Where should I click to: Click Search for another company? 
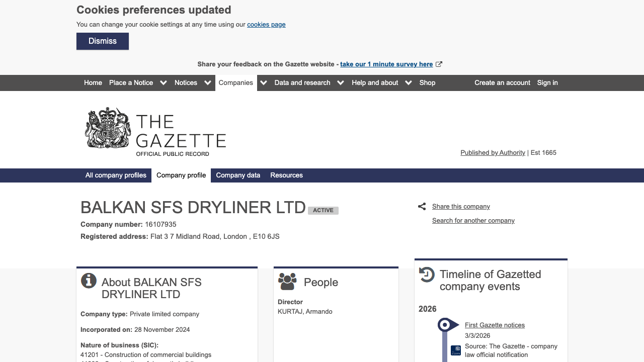click(473, 220)
